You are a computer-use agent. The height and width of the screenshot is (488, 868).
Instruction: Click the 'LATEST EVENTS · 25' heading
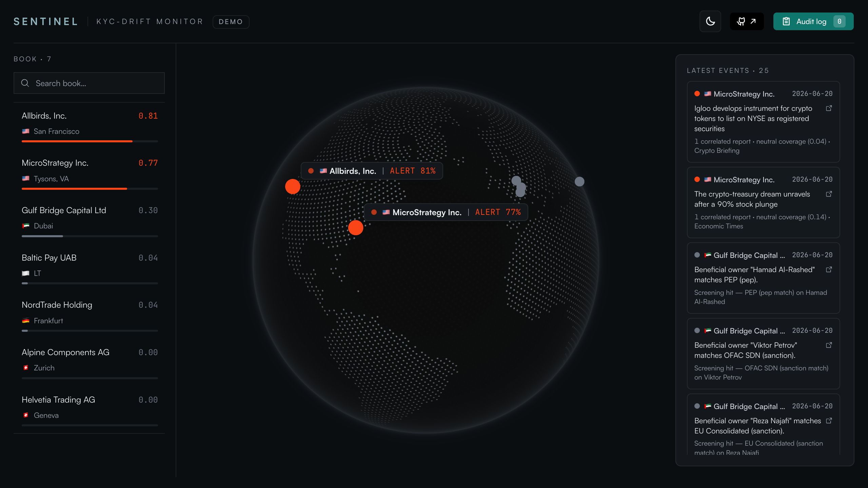[728, 70]
